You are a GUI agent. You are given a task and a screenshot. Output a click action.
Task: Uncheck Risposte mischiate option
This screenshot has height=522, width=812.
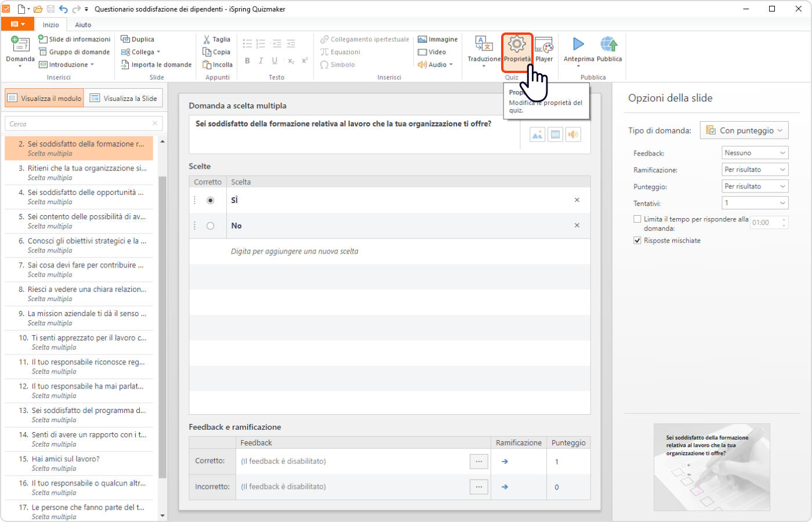637,240
